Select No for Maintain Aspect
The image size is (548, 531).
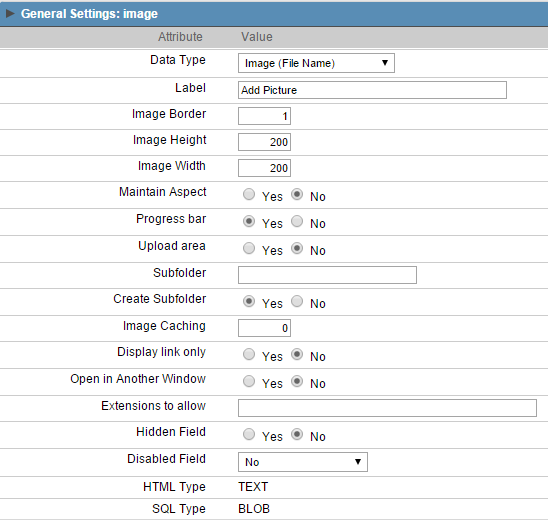pyautogui.click(x=297, y=194)
